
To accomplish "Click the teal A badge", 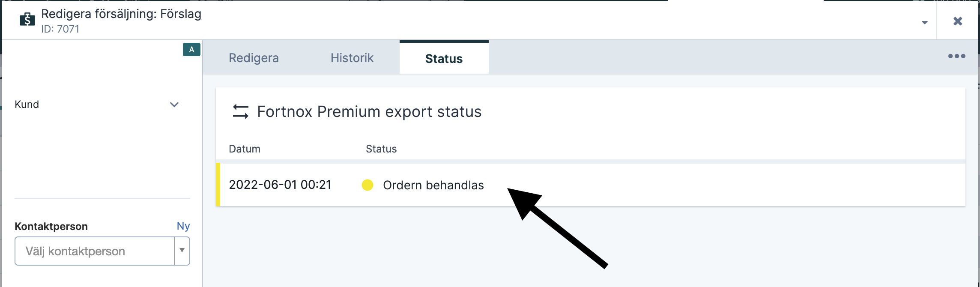I will click(191, 50).
